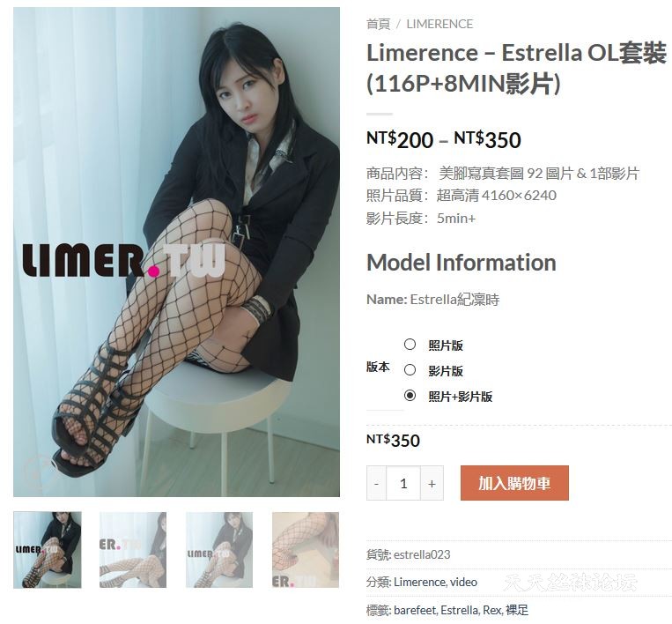
Task: Go to 首頁 breadcrumb link
Action: pos(379,24)
